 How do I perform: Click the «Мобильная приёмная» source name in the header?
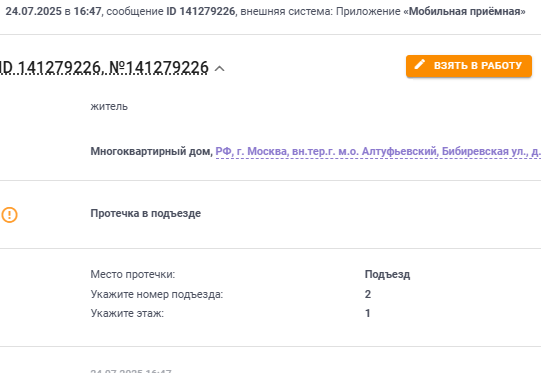[x=464, y=11]
